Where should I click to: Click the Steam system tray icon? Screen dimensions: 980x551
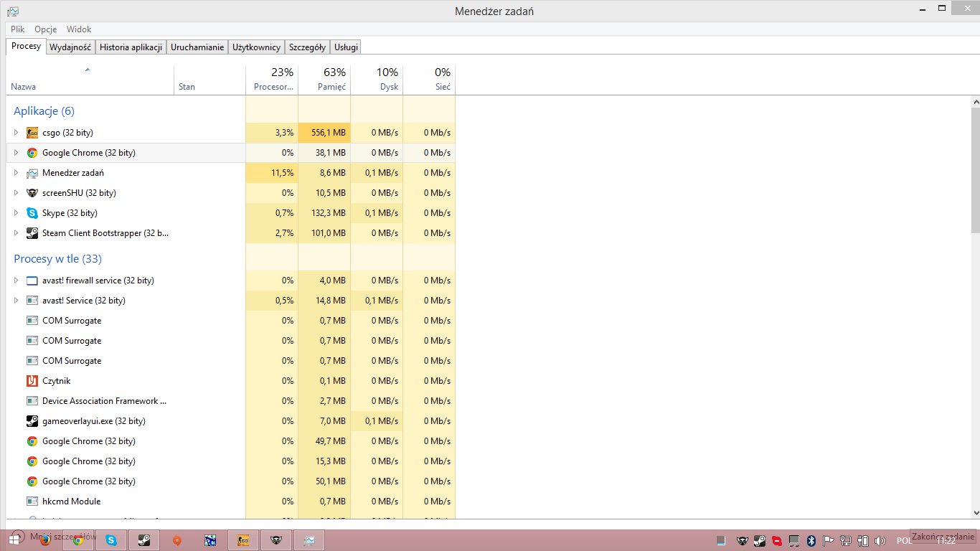pos(760,540)
